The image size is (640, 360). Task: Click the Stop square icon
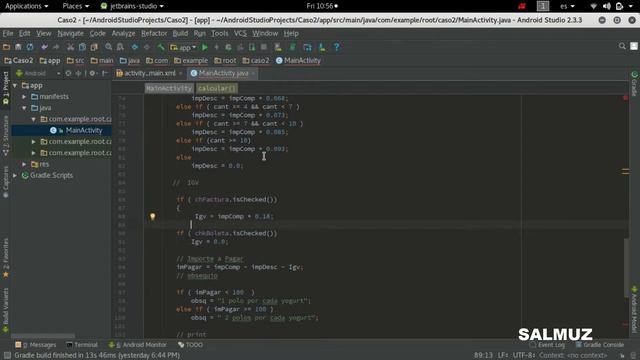[264, 47]
